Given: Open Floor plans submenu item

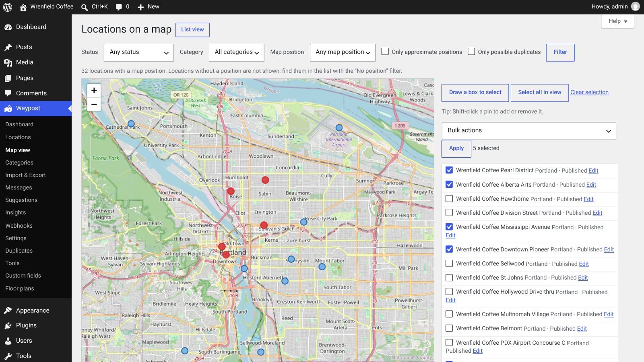Looking at the screenshot, I should pos(20,288).
